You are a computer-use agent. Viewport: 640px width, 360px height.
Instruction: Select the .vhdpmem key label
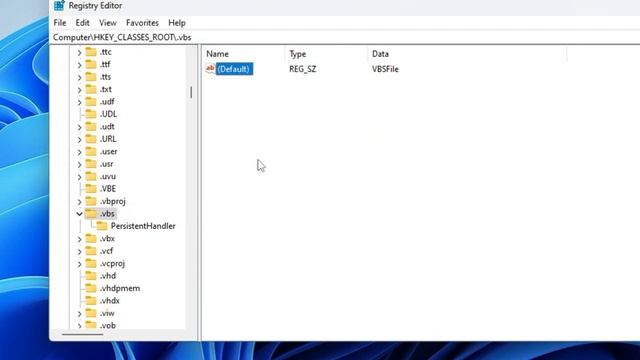(120, 289)
